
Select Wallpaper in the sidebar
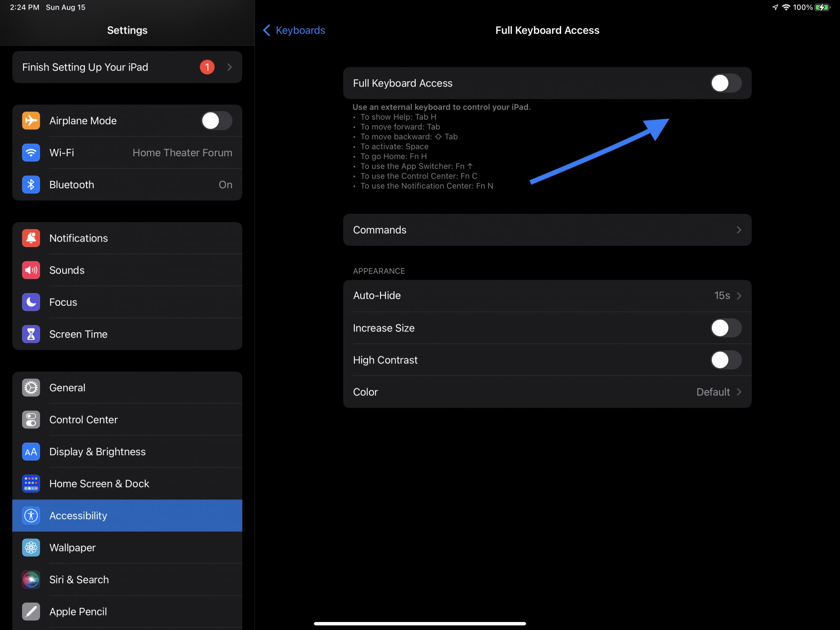tap(127, 547)
